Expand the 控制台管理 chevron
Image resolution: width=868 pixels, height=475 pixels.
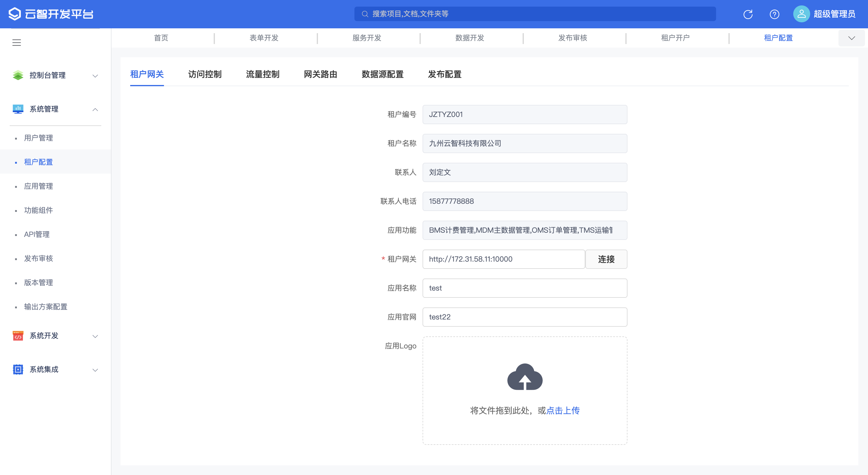(95, 76)
